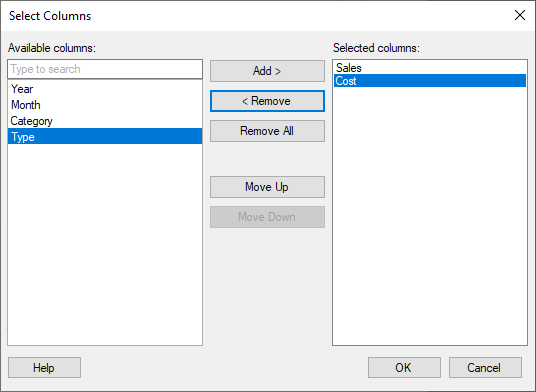The width and height of the screenshot is (536, 392).
Task: Click the Remove All button
Action: pos(267,131)
